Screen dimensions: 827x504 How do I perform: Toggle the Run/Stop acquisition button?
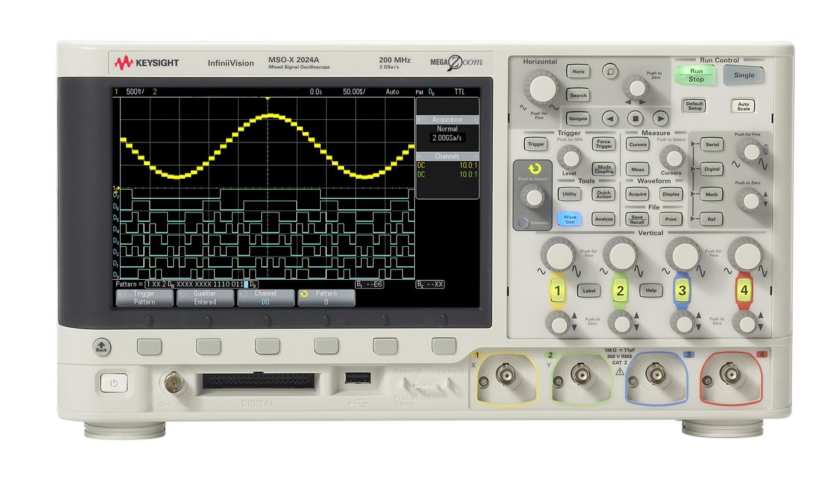[x=695, y=75]
